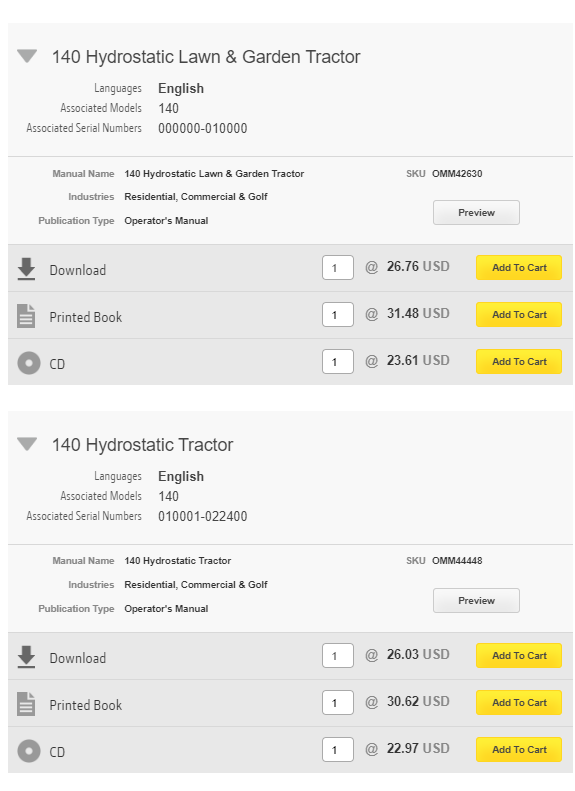Add the 26.76 USD download to cart
Image resolution: width=575 pixels, height=791 pixels.
[519, 267]
